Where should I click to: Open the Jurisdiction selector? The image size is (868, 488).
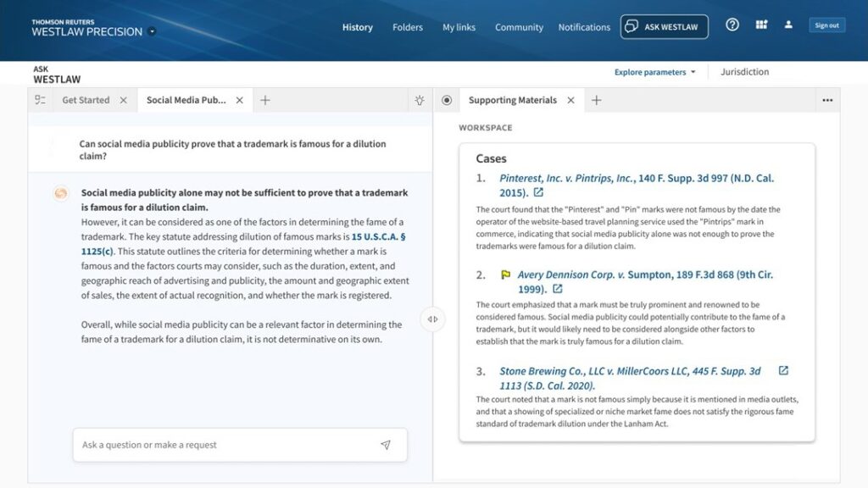pos(745,72)
